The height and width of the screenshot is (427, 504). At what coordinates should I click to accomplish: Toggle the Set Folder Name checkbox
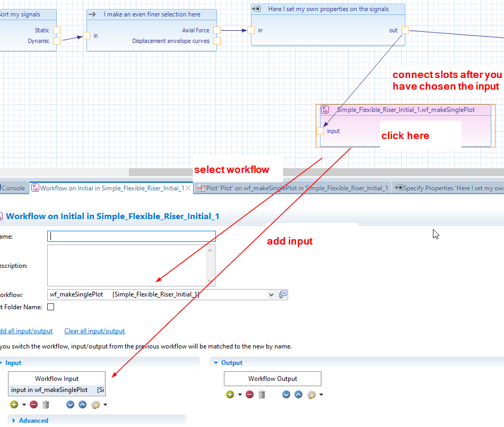coord(51,307)
